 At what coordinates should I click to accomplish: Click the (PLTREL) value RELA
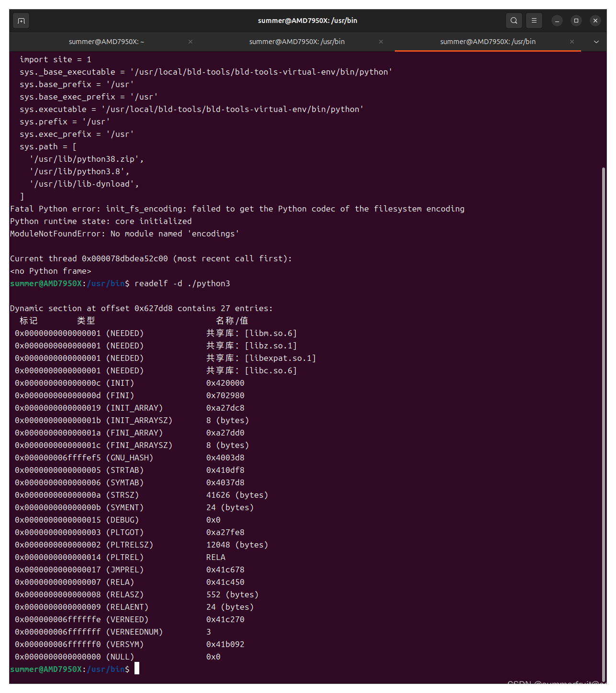(216, 557)
